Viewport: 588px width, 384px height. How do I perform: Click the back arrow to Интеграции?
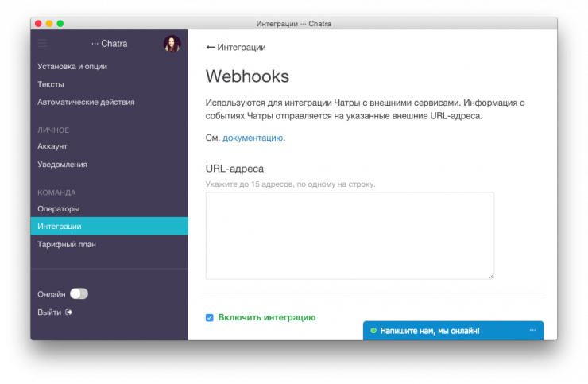tap(211, 47)
